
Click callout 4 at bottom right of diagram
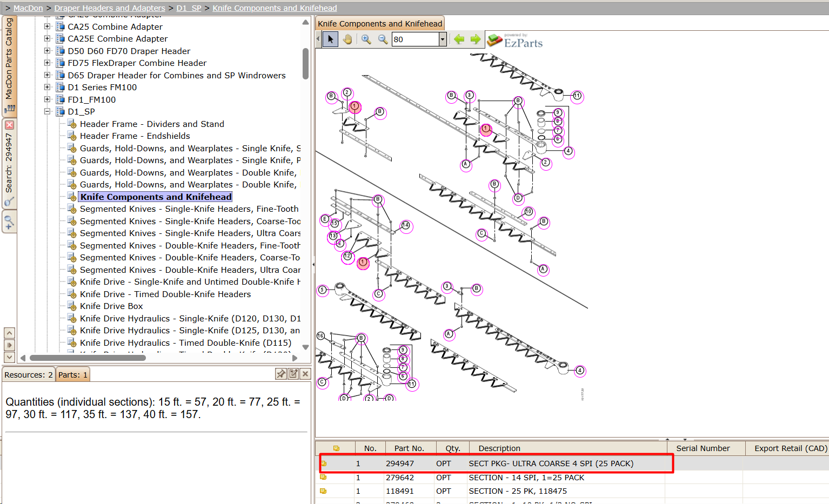(580, 371)
